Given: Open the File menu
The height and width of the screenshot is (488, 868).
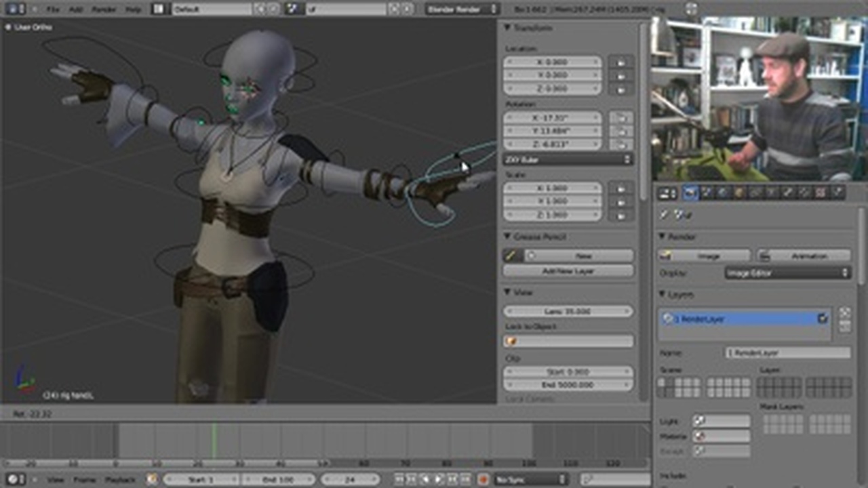Looking at the screenshot, I should [53, 9].
